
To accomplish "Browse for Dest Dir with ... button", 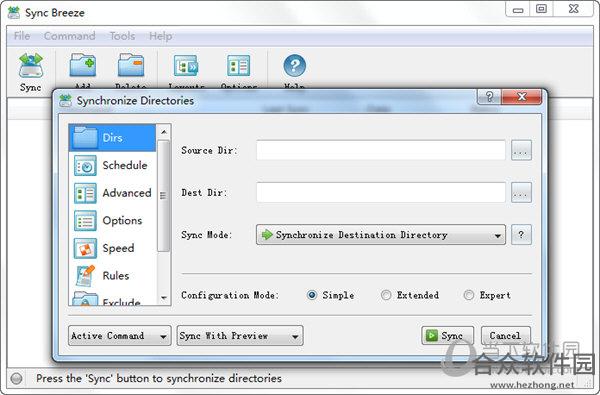I will (521, 193).
